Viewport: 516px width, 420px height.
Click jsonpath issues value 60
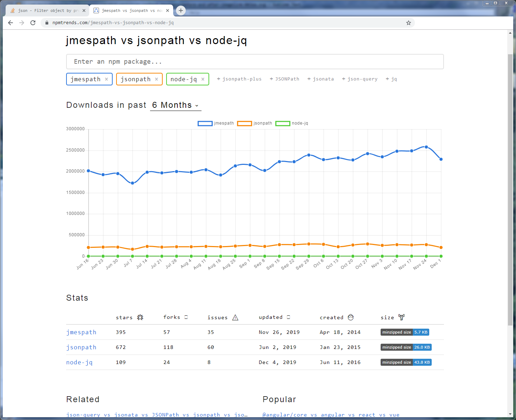tap(211, 347)
